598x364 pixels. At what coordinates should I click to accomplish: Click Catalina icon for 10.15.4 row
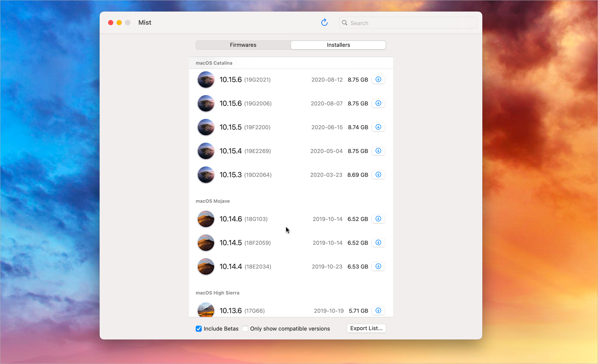click(x=206, y=151)
